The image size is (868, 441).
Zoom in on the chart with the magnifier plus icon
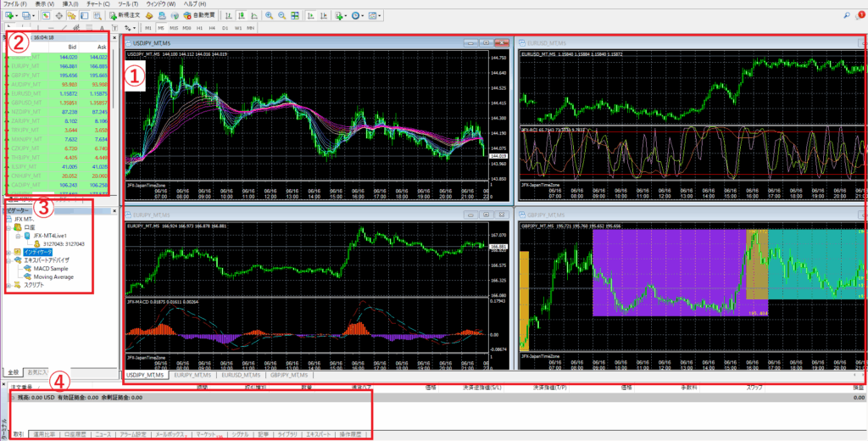(x=269, y=15)
